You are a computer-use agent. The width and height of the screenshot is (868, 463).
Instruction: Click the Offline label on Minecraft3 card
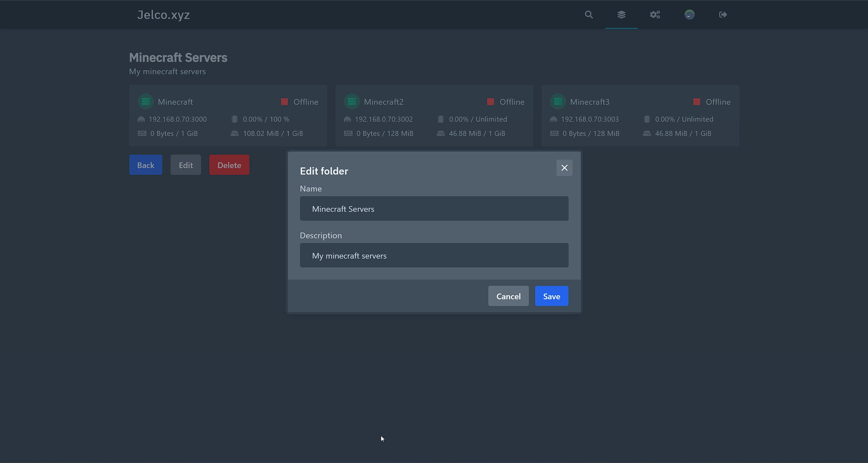pyautogui.click(x=718, y=102)
